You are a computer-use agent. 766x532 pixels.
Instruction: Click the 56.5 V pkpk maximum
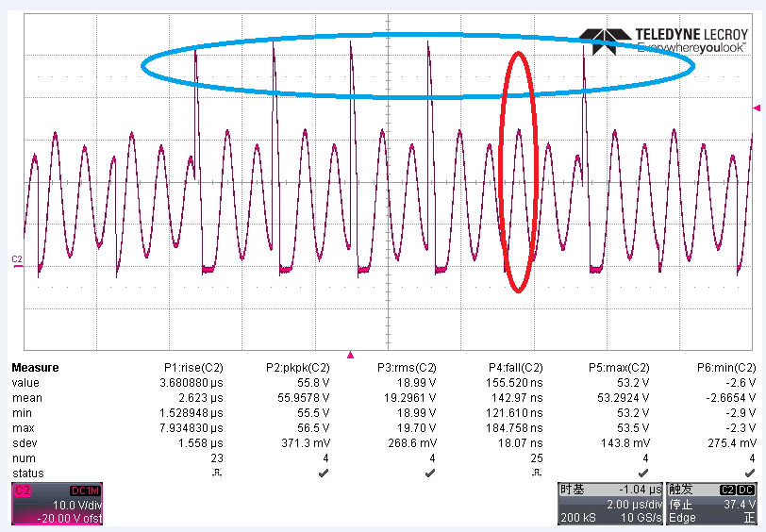(313, 428)
